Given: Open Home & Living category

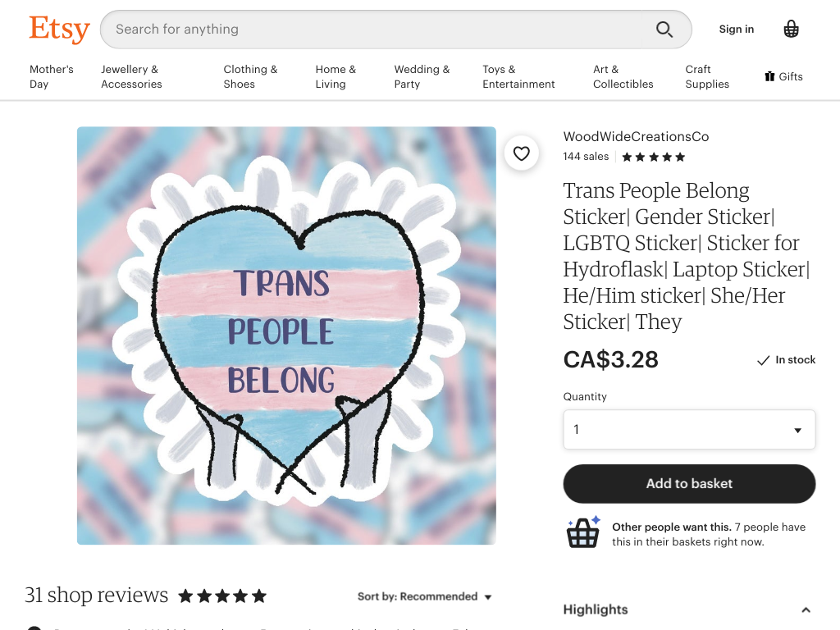Looking at the screenshot, I should point(336,76).
